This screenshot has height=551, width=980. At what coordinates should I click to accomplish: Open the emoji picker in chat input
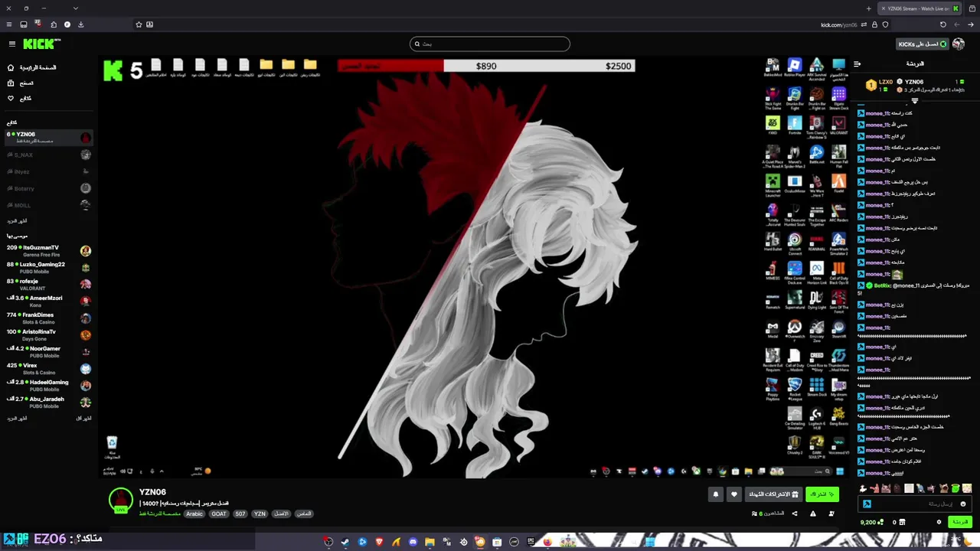click(963, 504)
